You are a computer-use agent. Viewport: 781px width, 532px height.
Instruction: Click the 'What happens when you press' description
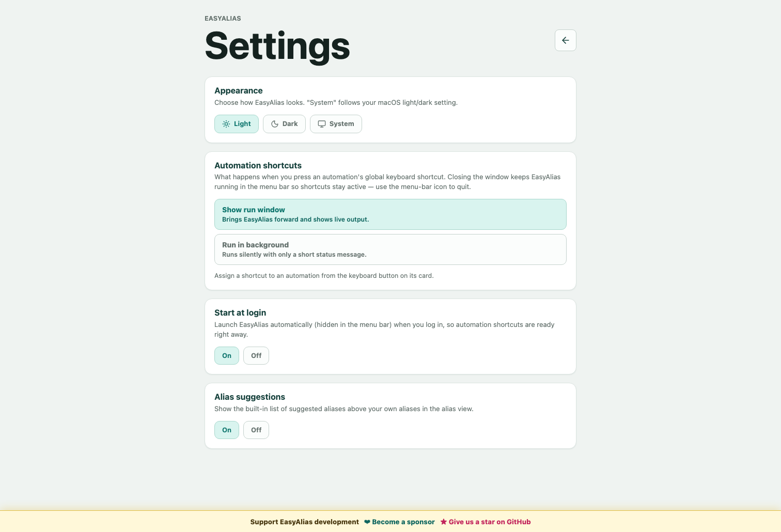[x=387, y=182]
